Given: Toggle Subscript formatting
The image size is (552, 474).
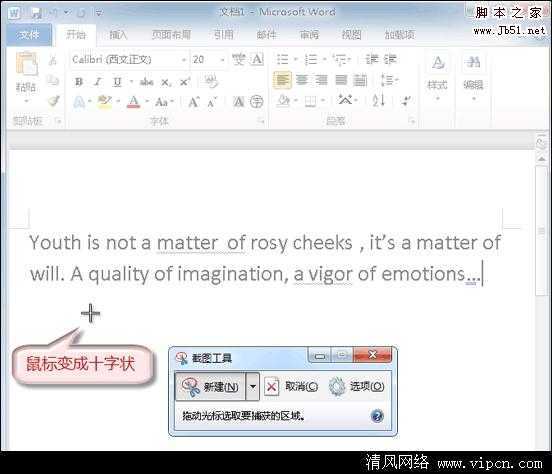Looking at the screenshot, I should click(165, 82).
